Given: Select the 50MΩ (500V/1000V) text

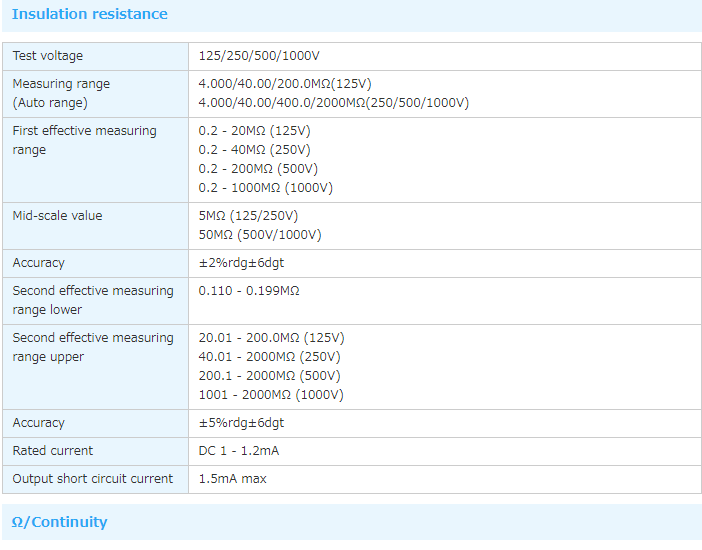Looking at the screenshot, I should click(x=260, y=235).
